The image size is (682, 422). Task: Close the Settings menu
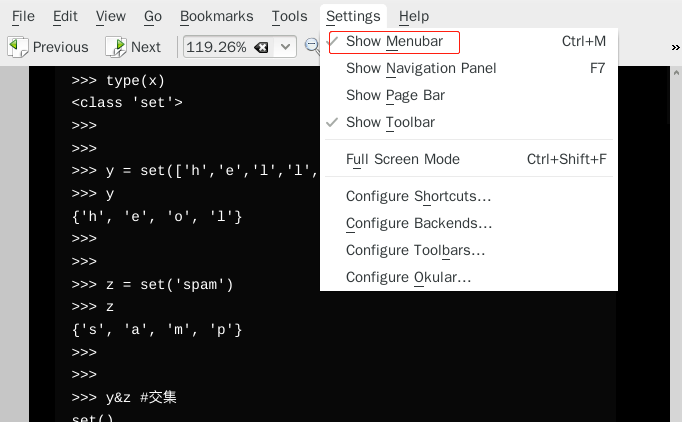[x=353, y=17]
